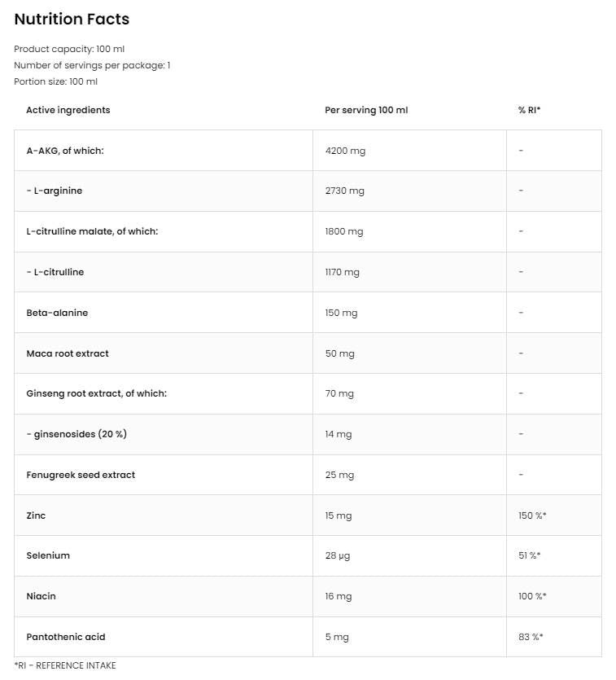Click the Zinc 150 %* reference intake

[532, 515]
